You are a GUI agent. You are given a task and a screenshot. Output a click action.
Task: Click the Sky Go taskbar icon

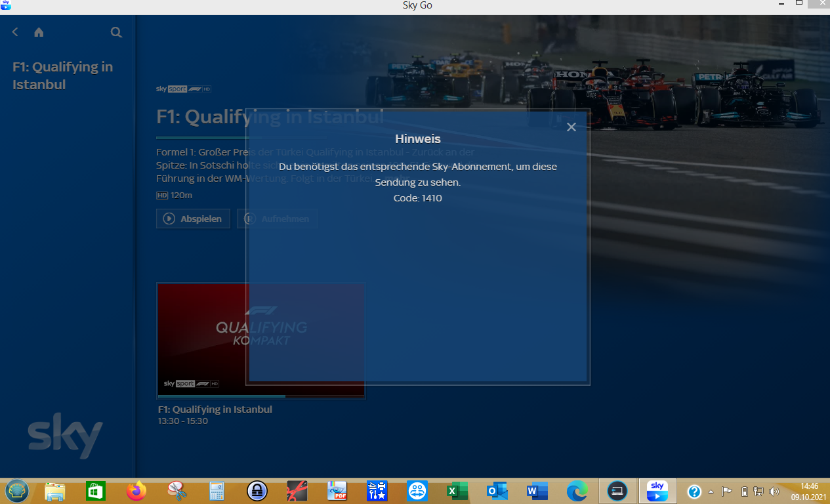(x=657, y=491)
